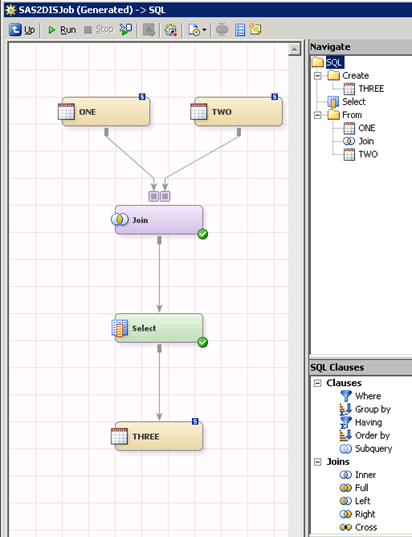Viewport: 412px width, 537px height.
Task: Open the dropdown arrow next to page icon
Action: coord(204,30)
